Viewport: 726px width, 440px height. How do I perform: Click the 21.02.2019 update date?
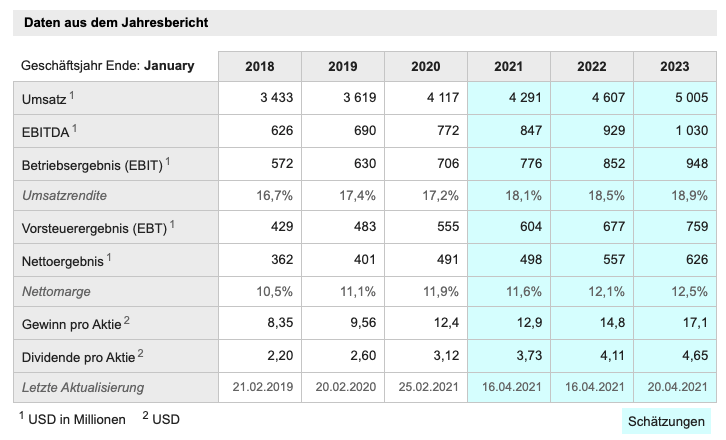[260, 387]
